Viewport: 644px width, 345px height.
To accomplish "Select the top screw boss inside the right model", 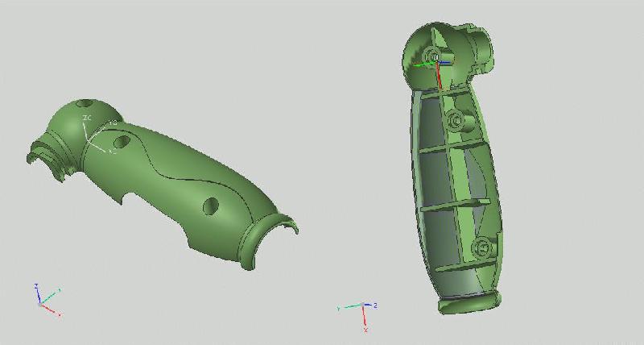I will point(432,56).
